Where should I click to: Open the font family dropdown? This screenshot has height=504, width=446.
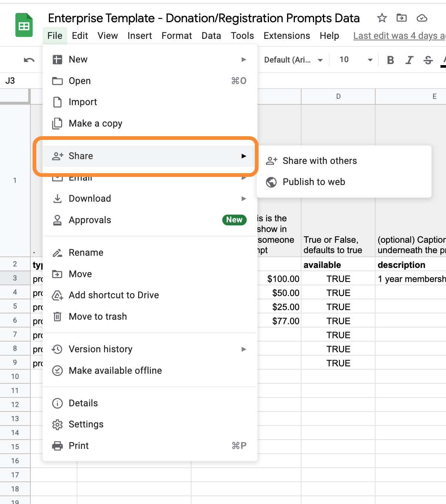pyautogui.click(x=293, y=60)
